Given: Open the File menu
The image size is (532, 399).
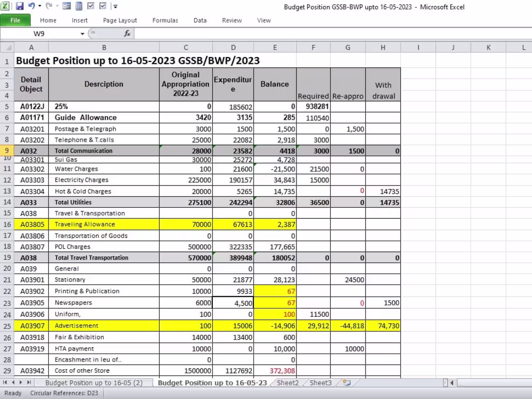Looking at the screenshot, I should click(x=15, y=20).
